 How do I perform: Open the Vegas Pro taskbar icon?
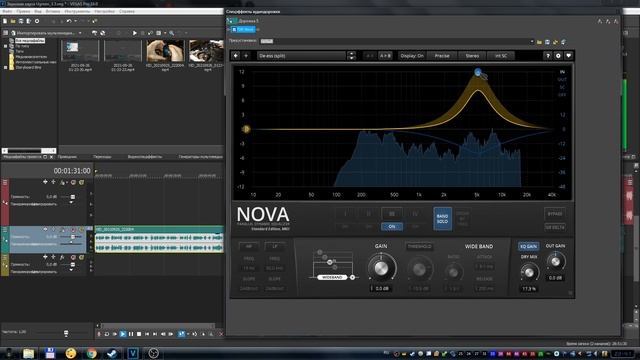[x=133, y=353]
